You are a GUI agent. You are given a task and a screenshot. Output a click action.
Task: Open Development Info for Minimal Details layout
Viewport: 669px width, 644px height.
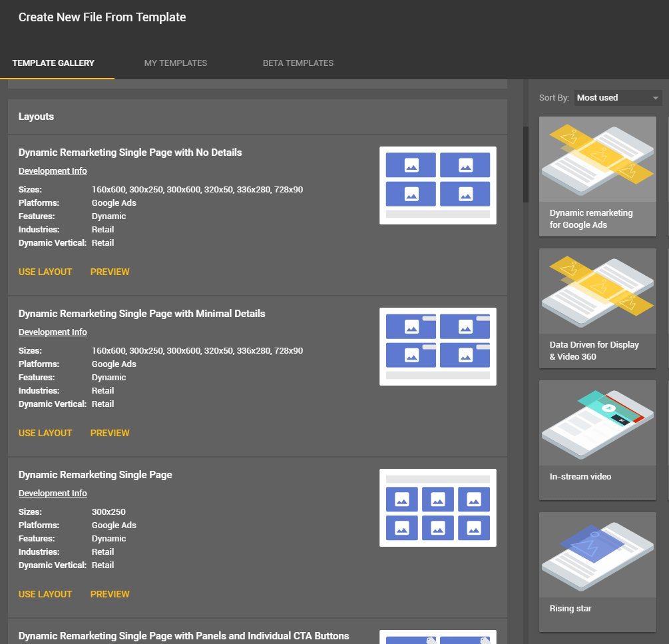coord(53,332)
